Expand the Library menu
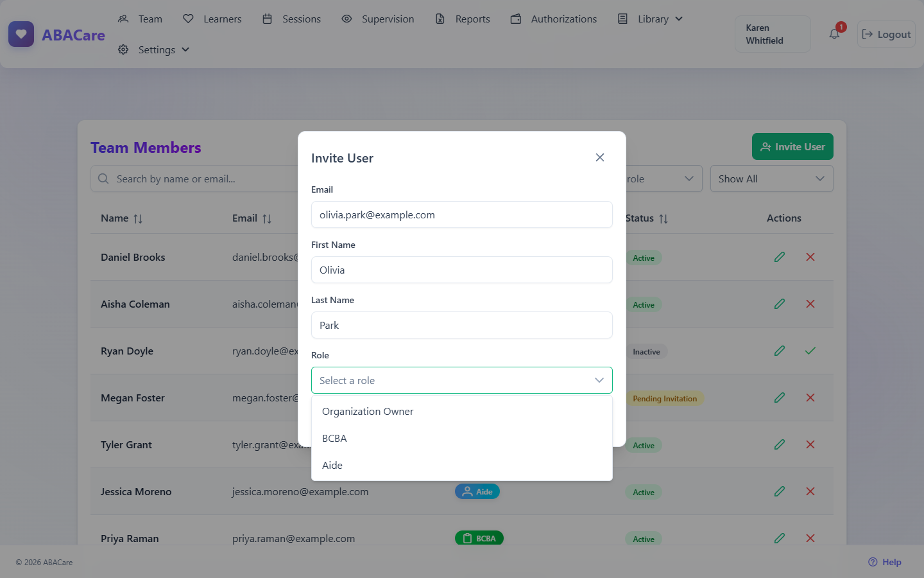 click(x=650, y=19)
